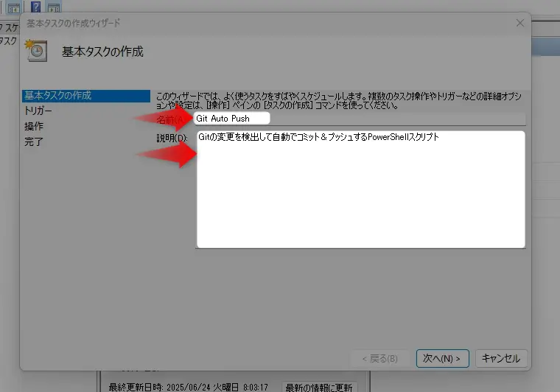Viewport: 560px width, 392px height.
Task: Go to the トリガー wizard step
Action: [x=38, y=111]
